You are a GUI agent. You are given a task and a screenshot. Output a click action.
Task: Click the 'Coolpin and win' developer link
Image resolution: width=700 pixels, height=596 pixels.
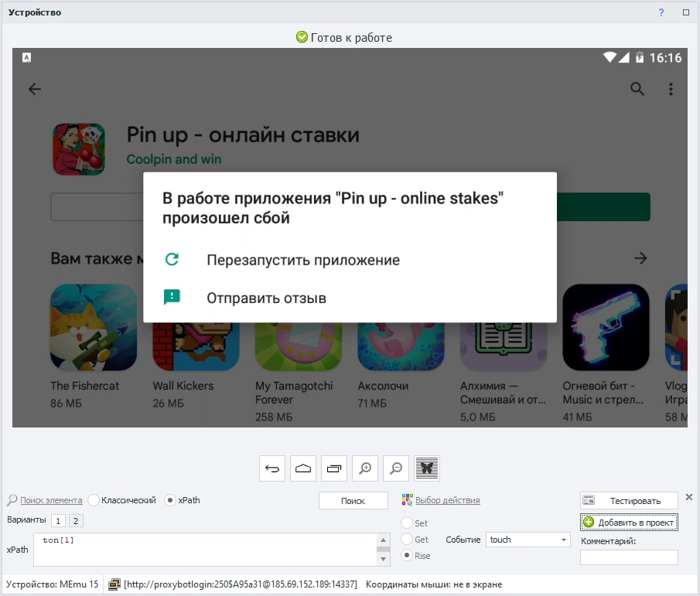click(174, 159)
